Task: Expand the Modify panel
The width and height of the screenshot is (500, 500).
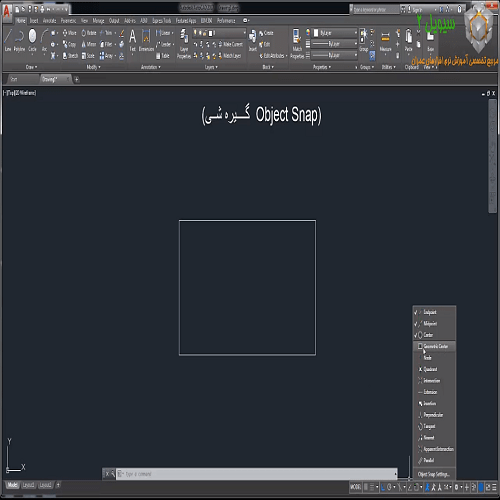Action: coord(94,67)
